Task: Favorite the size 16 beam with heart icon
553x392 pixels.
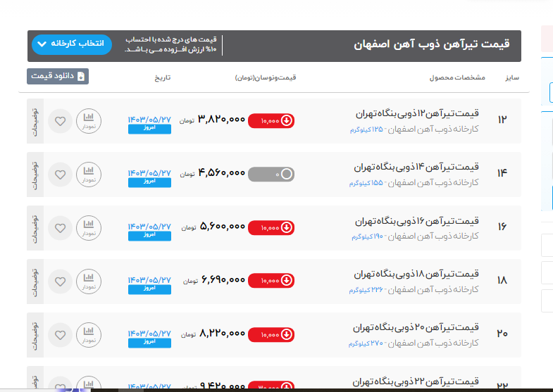Action: tap(60, 227)
